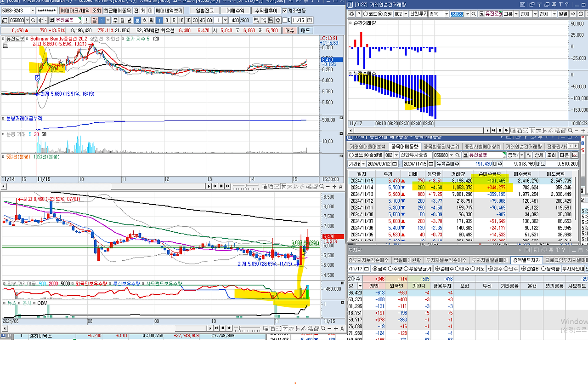Open the chart icon beside 다음 button
This screenshot has height=384, width=588.
pyautogui.click(x=575, y=155)
